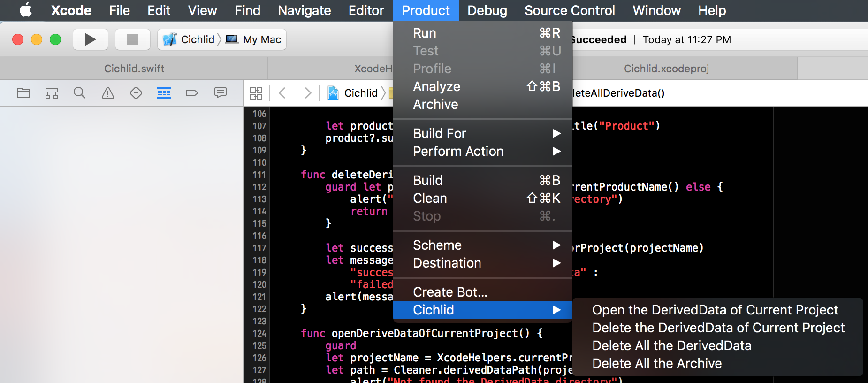This screenshot has height=383, width=868.
Task: Open the Breakpoint navigator tag icon
Action: point(192,93)
